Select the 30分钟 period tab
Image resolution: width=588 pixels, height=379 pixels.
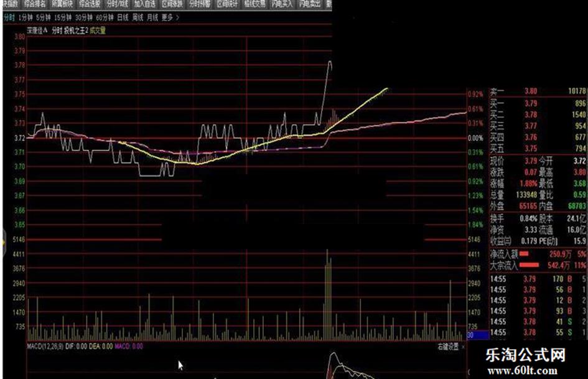tap(83, 17)
